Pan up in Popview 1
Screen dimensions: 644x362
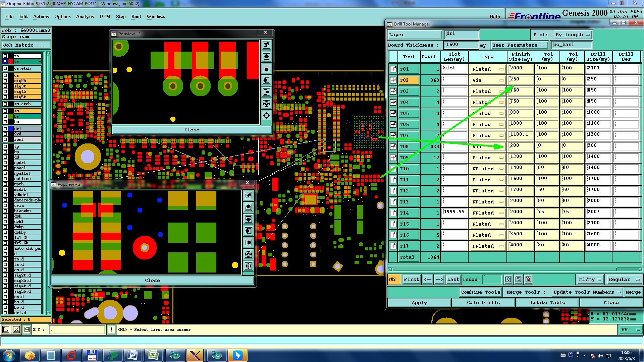point(266,57)
